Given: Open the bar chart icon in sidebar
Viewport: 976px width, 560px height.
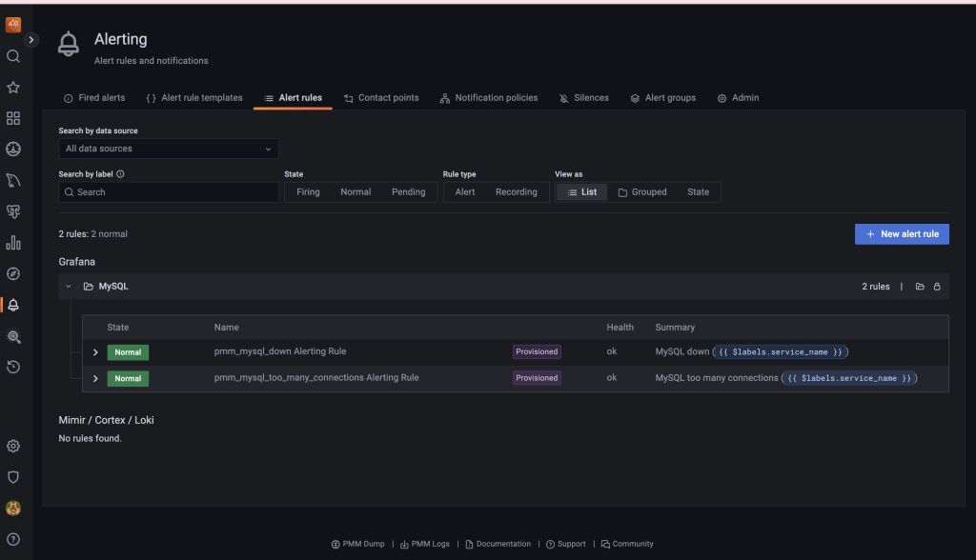Looking at the screenshot, I should tap(13, 243).
